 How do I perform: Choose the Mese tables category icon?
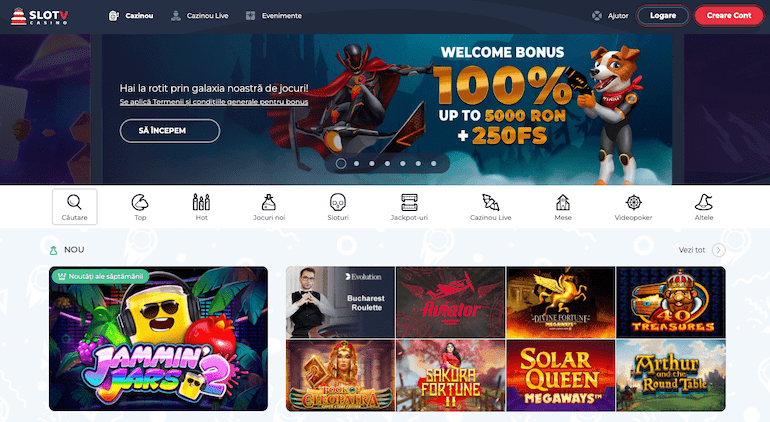pos(563,202)
